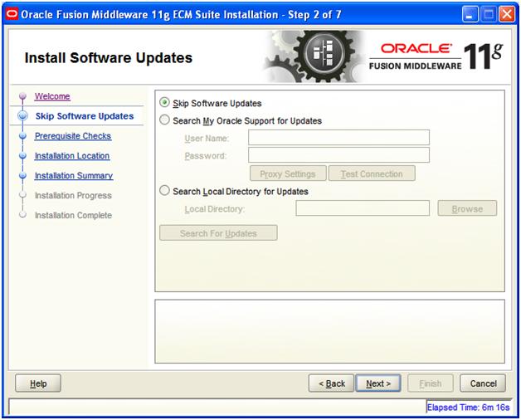Cancel the installation

(483, 383)
